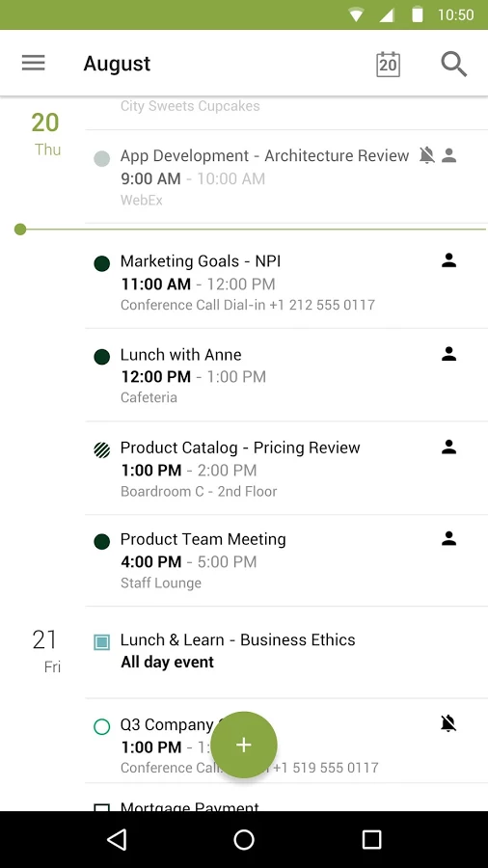
Task: Open the hamburger navigation menu
Action: (x=33, y=63)
